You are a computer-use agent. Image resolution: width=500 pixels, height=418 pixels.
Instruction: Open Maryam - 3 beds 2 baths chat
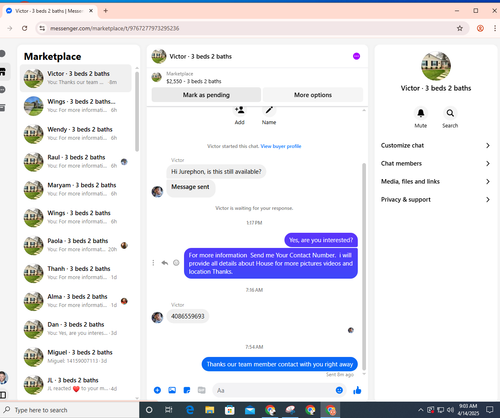pyautogui.click(x=76, y=189)
